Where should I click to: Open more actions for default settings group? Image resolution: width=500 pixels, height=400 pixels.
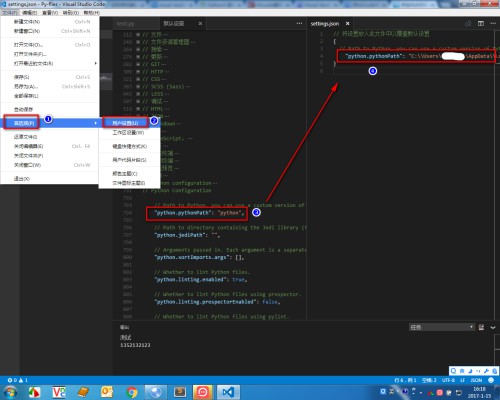click(299, 23)
